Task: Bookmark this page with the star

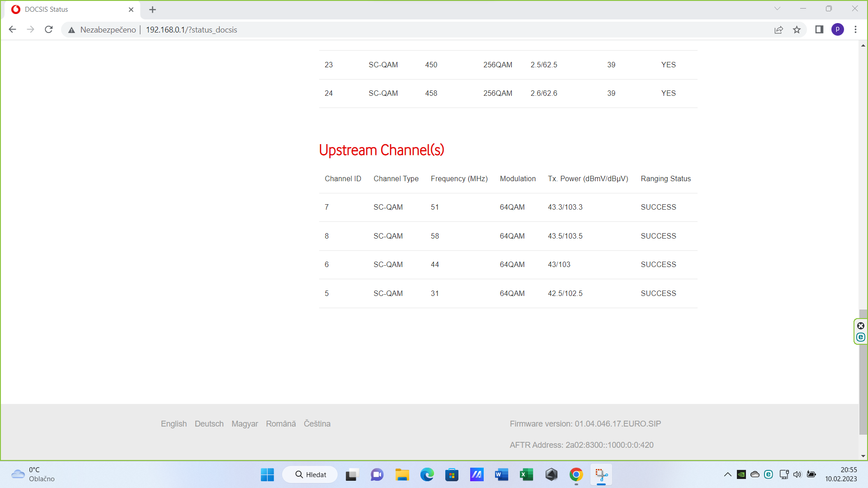Action: (797, 30)
